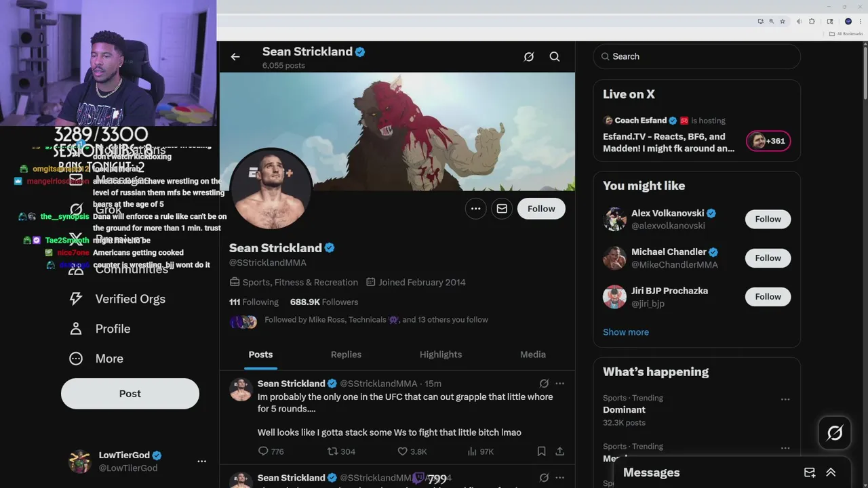Switch to the Posts tab
Viewport: 868px width, 488px height.
click(x=260, y=354)
